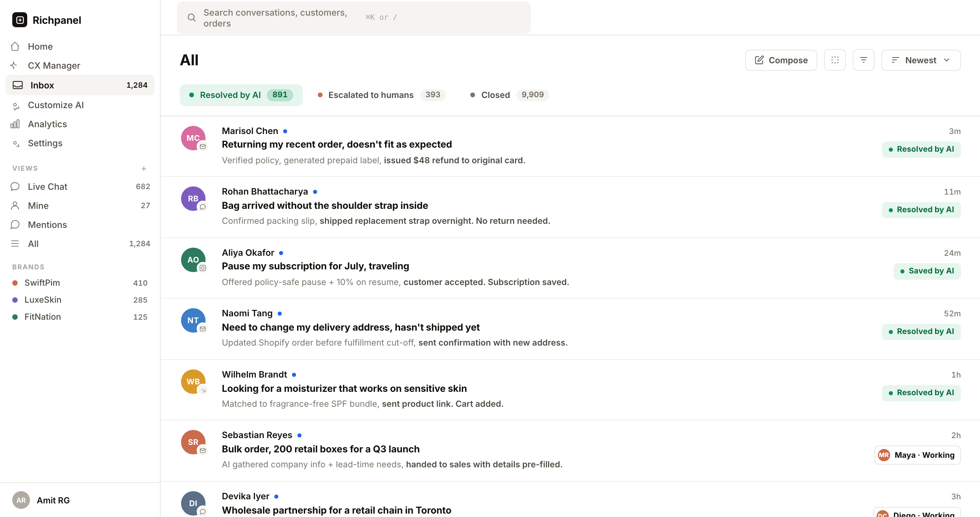Open the Home page

click(x=80, y=46)
